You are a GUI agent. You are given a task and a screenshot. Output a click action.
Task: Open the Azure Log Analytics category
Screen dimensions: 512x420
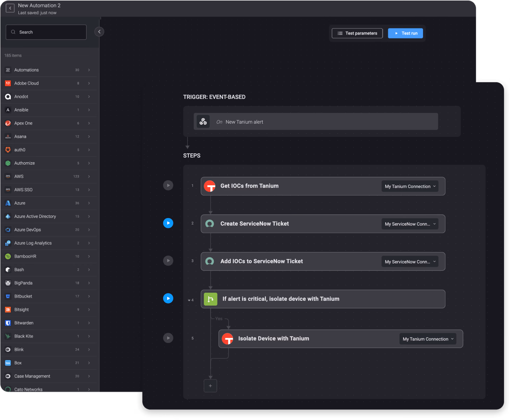tap(49, 243)
